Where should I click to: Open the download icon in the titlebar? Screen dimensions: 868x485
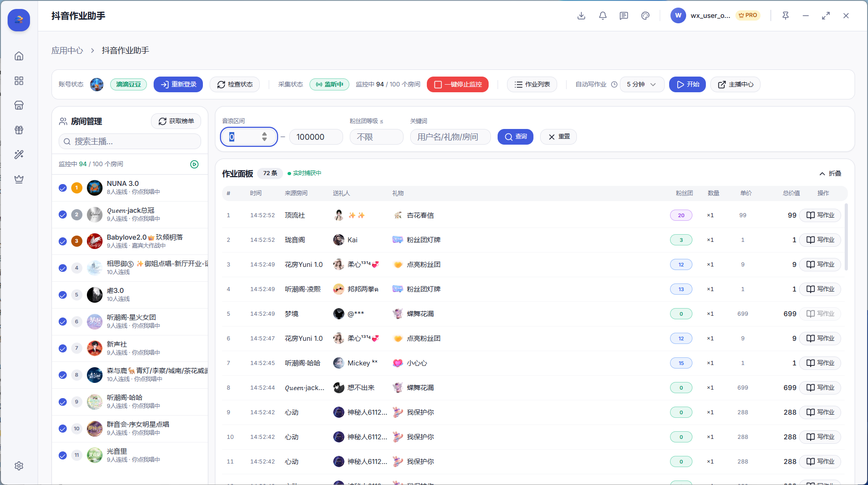[581, 16]
